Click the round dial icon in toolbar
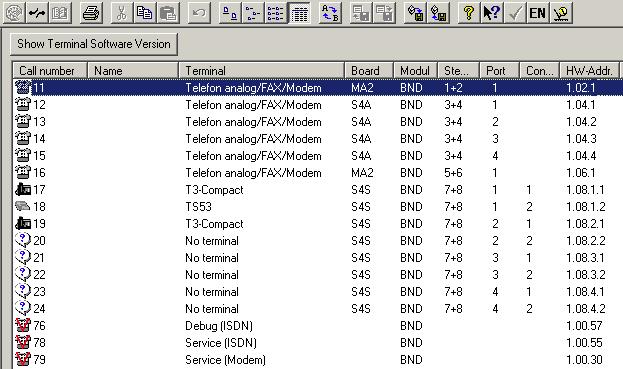Viewport: 623px width, 369px height. (x=14, y=13)
